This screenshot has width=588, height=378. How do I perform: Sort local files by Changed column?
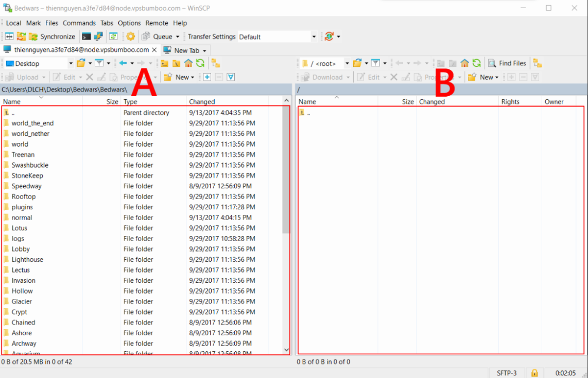coord(202,102)
